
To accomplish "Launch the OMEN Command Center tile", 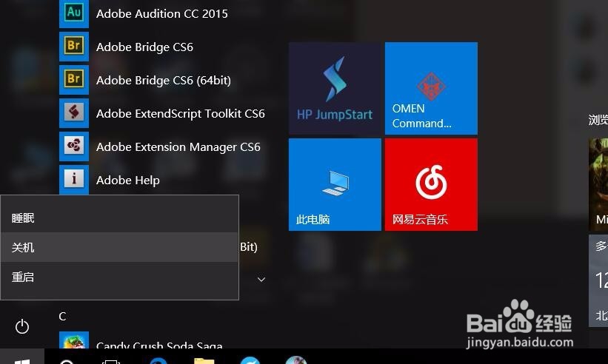I will coord(431,88).
